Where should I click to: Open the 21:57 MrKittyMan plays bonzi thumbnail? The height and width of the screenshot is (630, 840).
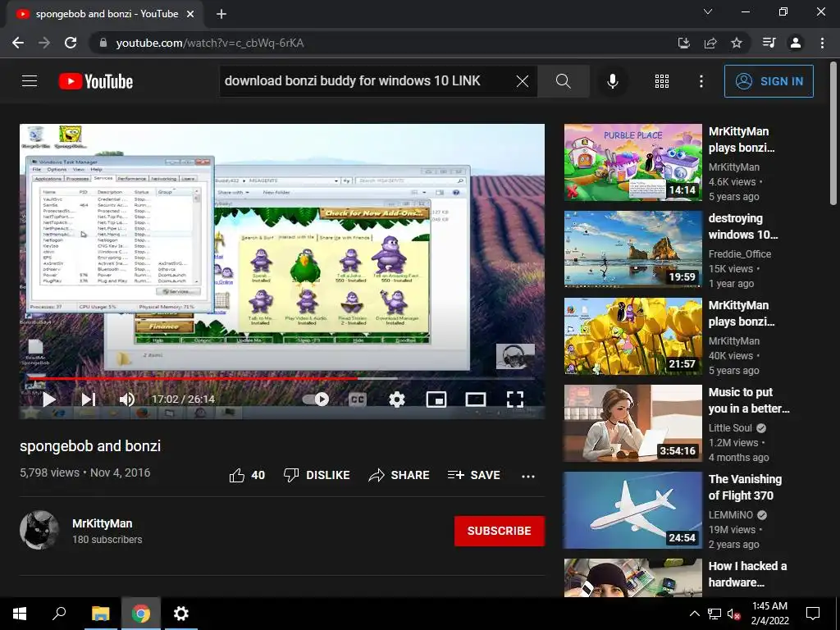(x=632, y=336)
